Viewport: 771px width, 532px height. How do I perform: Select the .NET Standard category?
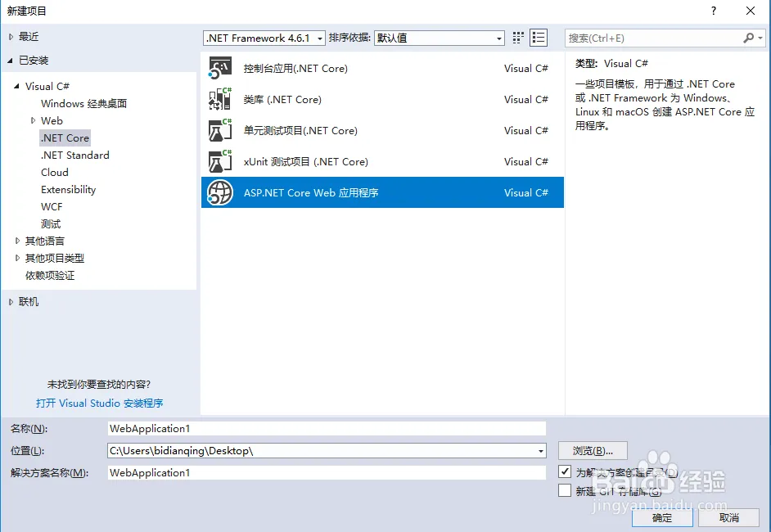[x=74, y=155]
